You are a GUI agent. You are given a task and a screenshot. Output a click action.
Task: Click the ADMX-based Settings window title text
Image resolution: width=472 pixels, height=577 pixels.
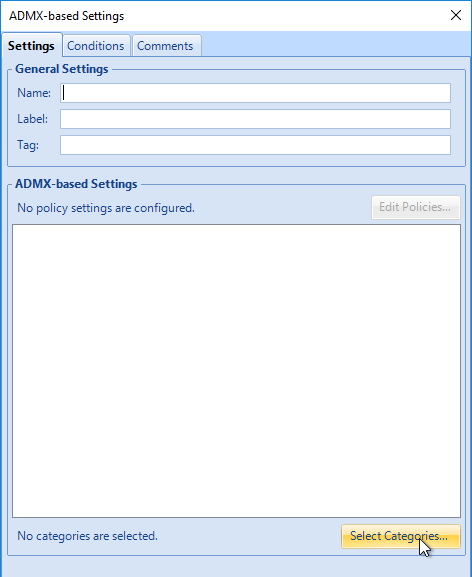point(67,16)
